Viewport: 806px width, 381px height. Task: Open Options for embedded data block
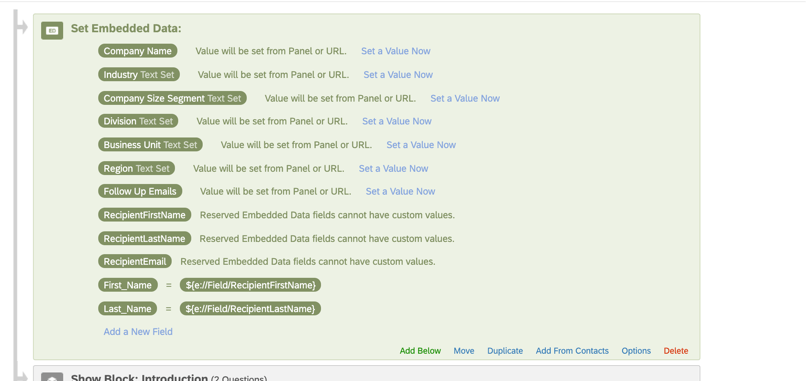[636, 351]
